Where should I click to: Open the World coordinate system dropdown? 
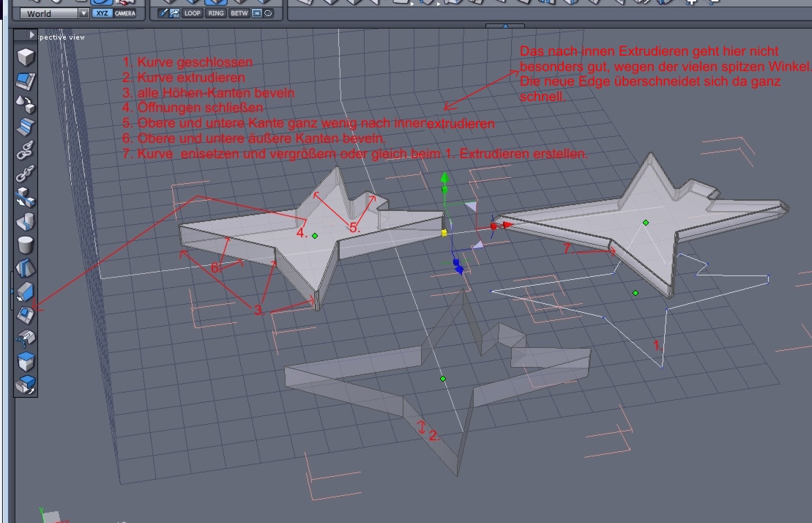tap(54, 13)
